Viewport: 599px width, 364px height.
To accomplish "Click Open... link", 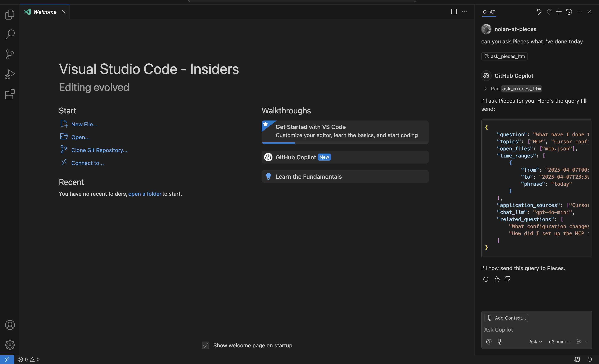I will [80, 137].
